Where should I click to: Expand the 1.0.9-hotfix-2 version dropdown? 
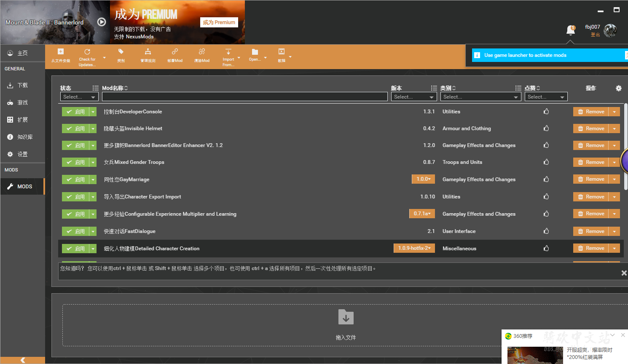414,248
